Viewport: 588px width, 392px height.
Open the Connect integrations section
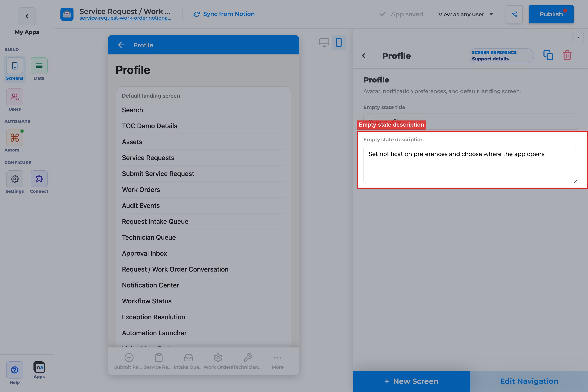[x=39, y=182]
